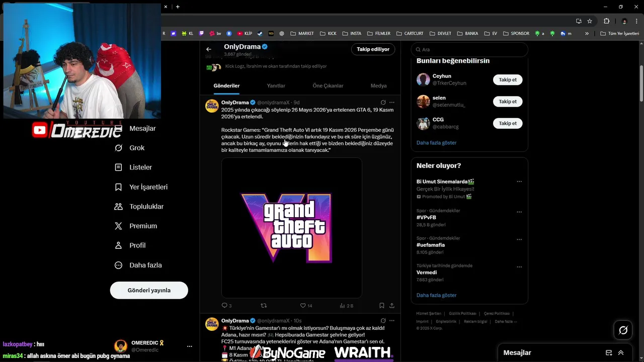
Task: Click Daha fazla göster under suggestions
Action: click(x=436, y=143)
